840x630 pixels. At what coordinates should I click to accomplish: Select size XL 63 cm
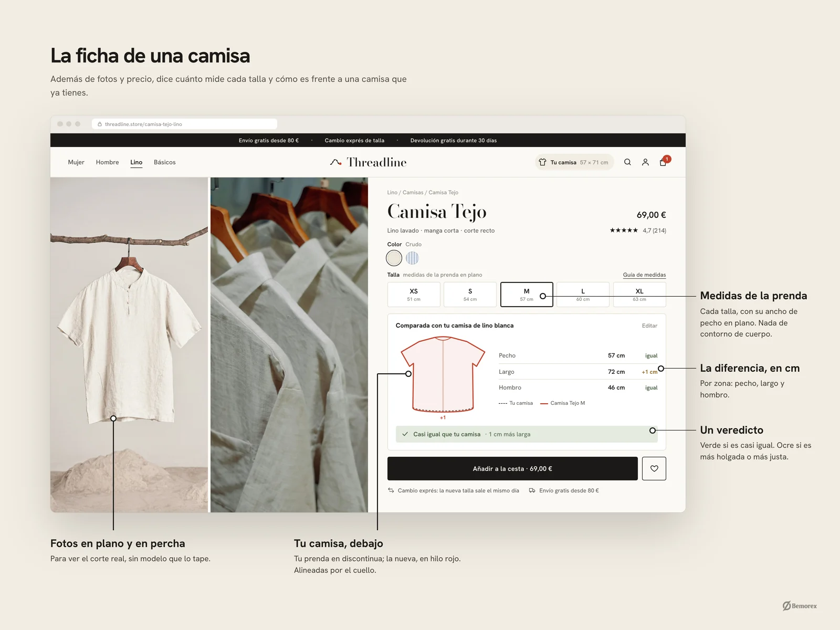click(x=639, y=295)
